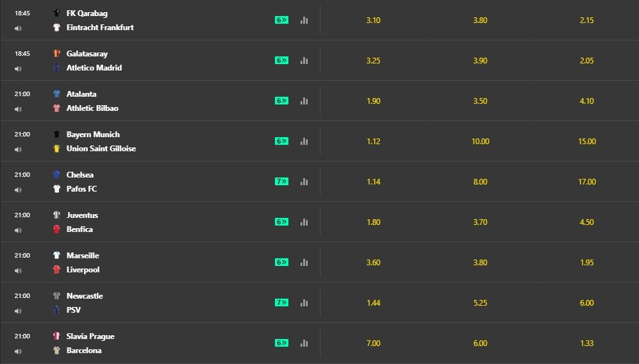639x364 pixels.
Task: Expand more markets badge for Chelsea match
Action: pos(281,181)
